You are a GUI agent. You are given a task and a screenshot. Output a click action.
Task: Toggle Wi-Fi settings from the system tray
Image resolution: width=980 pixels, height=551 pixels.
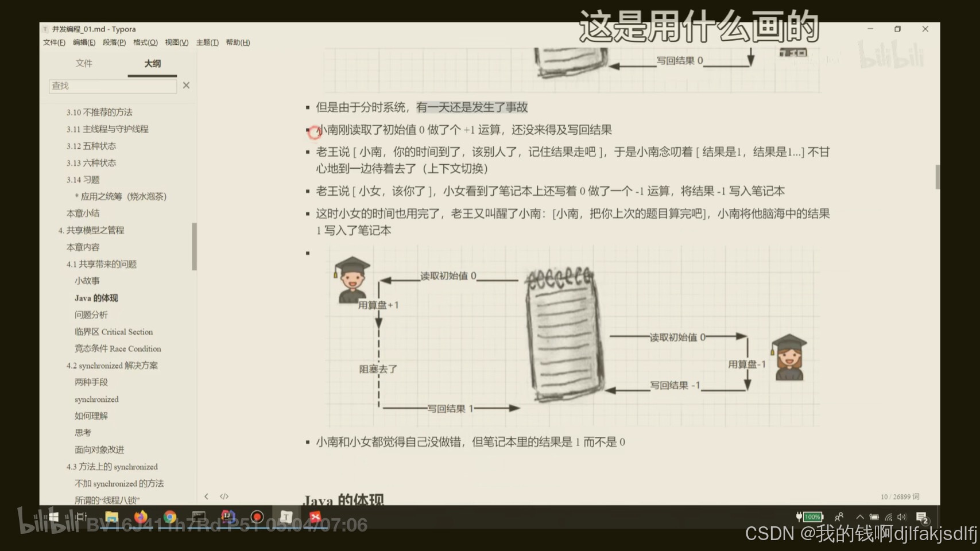(889, 517)
